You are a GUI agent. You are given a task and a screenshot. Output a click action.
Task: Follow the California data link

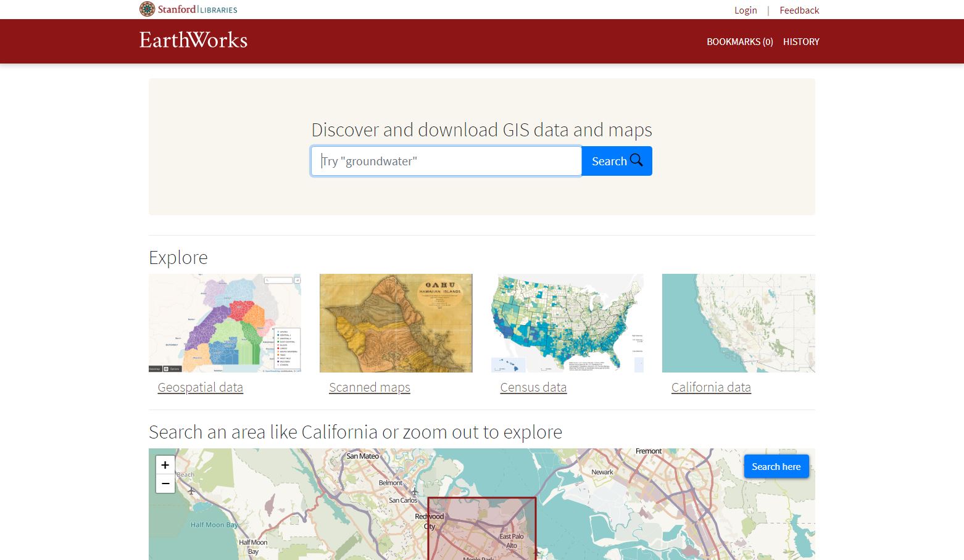click(x=711, y=387)
